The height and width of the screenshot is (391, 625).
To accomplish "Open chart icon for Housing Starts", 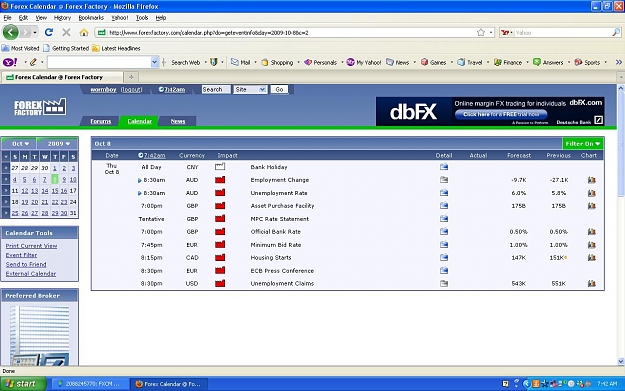I will pos(592,257).
